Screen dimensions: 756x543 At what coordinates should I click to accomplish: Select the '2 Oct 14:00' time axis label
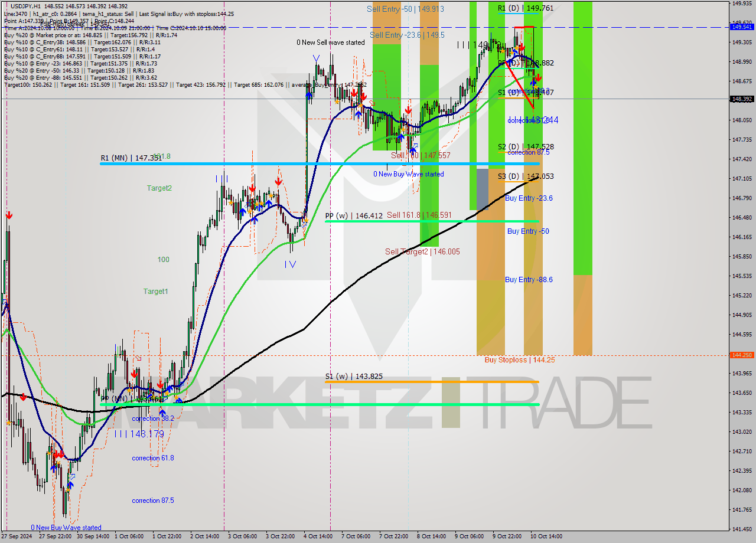[204, 537]
